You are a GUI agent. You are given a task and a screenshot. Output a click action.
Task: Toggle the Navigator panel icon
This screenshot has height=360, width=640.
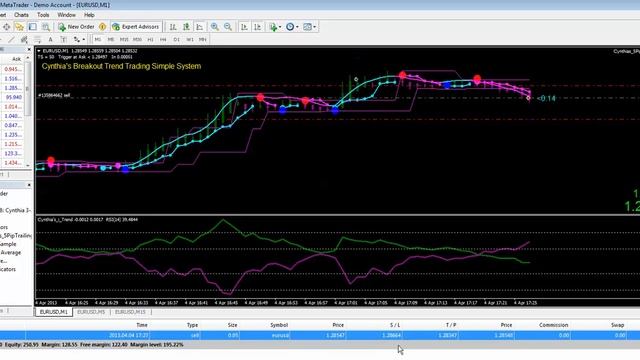point(33,27)
